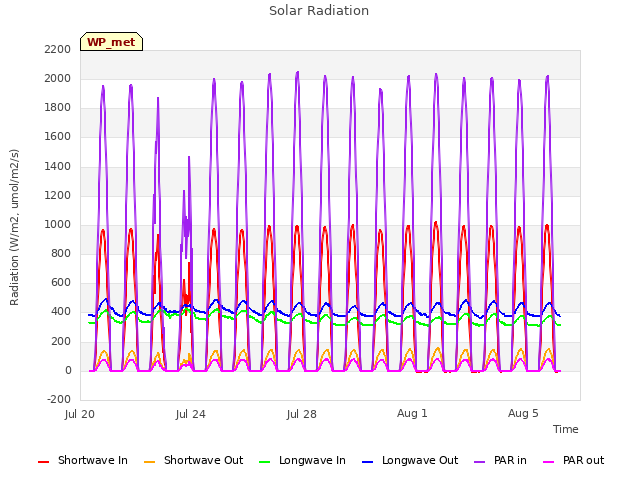Click the 0 y-axis tick label
The height and width of the screenshot is (480, 640).
[x=68, y=371]
